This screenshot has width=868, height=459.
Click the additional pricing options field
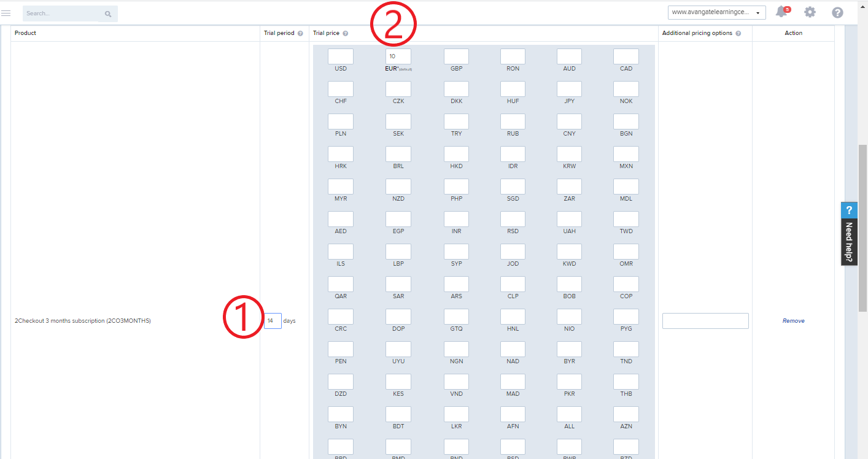click(705, 321)
